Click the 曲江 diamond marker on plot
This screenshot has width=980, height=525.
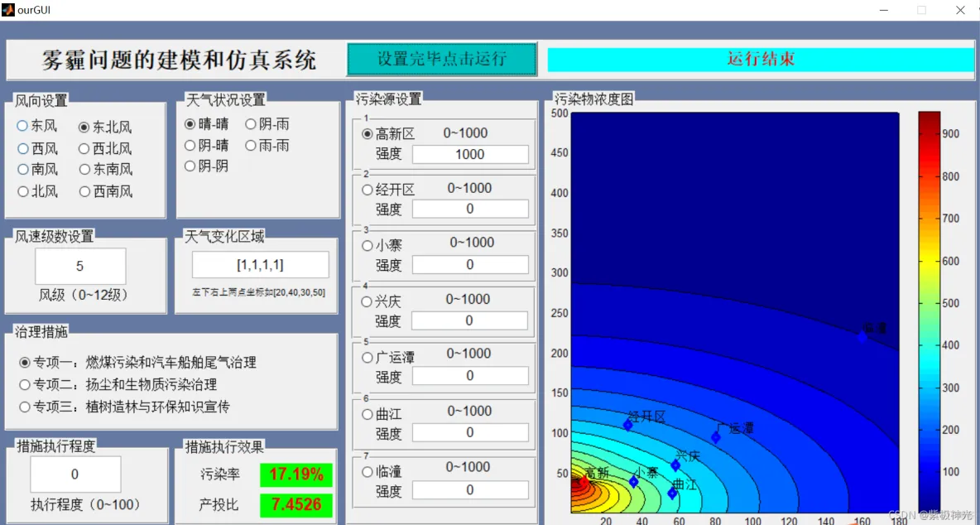click(672, 493)
